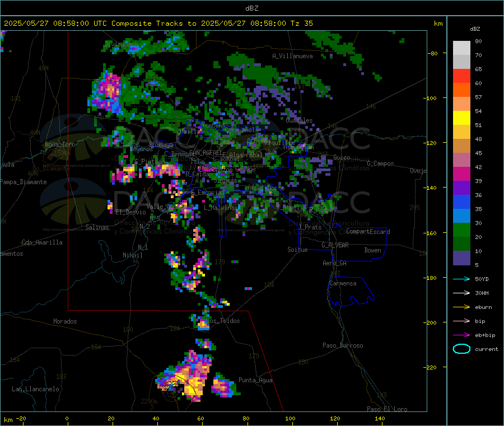504x426 pixels.
Task: Click the 'Carmensa' map label
Action: pyautogui.click(x=343, y=283)
